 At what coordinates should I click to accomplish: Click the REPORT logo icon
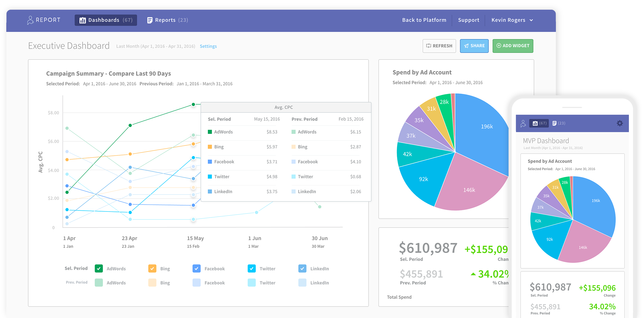coord(30,20)
